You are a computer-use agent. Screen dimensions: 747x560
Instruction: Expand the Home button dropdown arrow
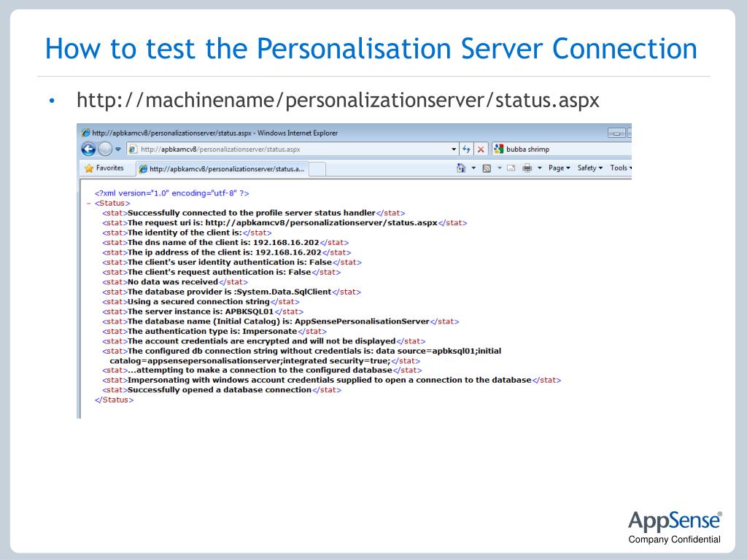point(473,168)
